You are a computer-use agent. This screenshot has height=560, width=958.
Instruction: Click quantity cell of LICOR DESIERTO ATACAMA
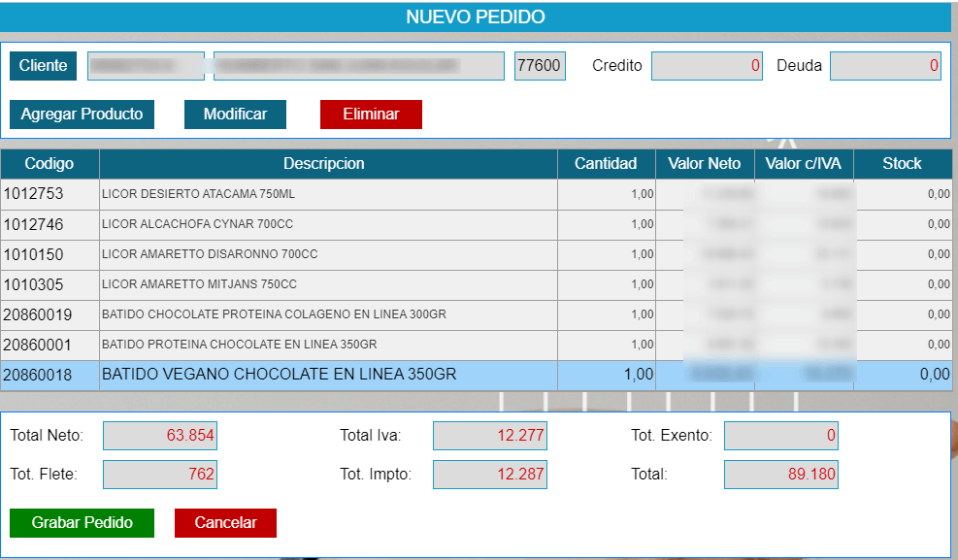click(x=606, y=194)
